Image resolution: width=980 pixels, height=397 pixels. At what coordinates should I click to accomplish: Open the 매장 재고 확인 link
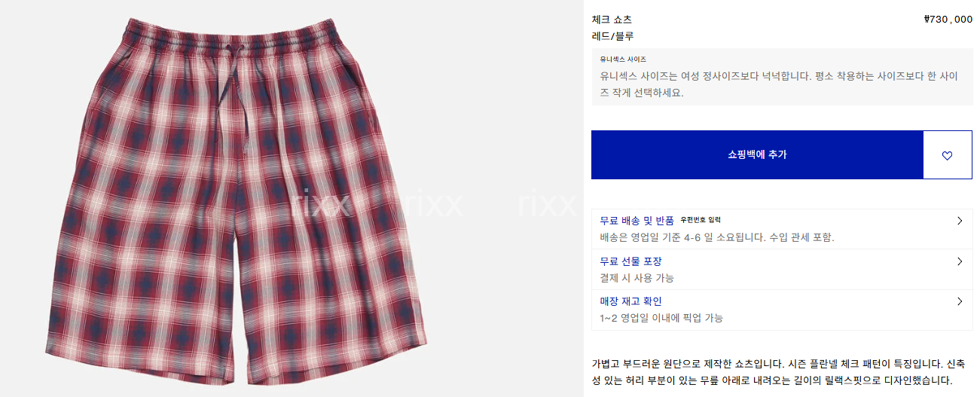click(630, 301)
